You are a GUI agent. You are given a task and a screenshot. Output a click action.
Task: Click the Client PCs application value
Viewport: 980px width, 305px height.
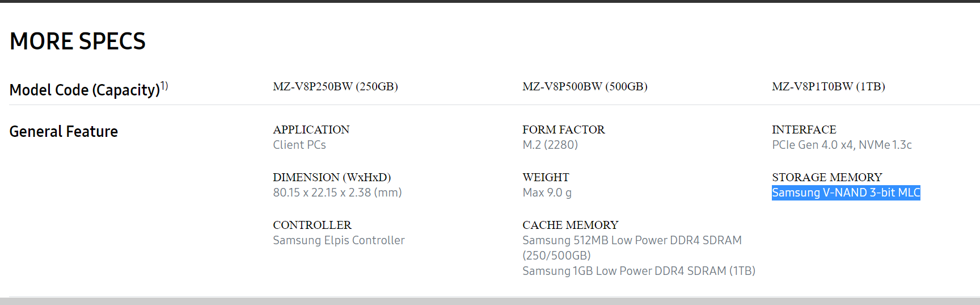(x=299, y=145)
